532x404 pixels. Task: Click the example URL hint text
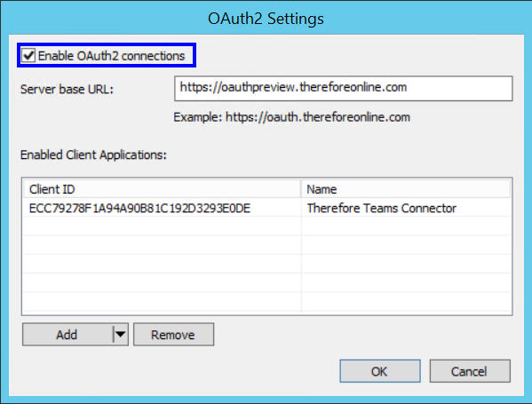point(292,117)
